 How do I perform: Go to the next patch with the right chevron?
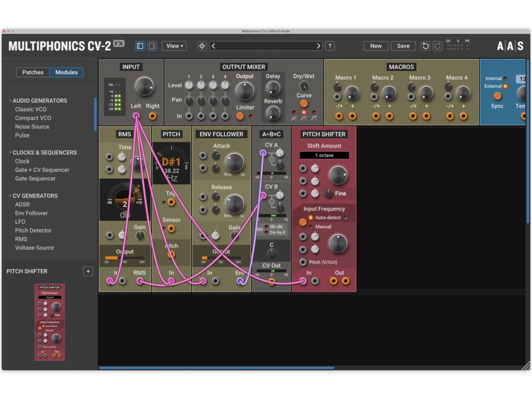click(318, 46)
